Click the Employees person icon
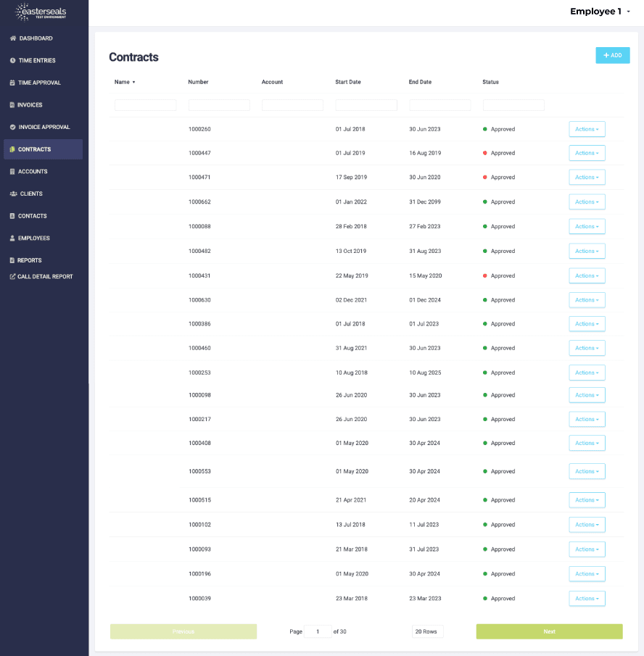The height and width of the screenshot is (656, 644). 12,238
